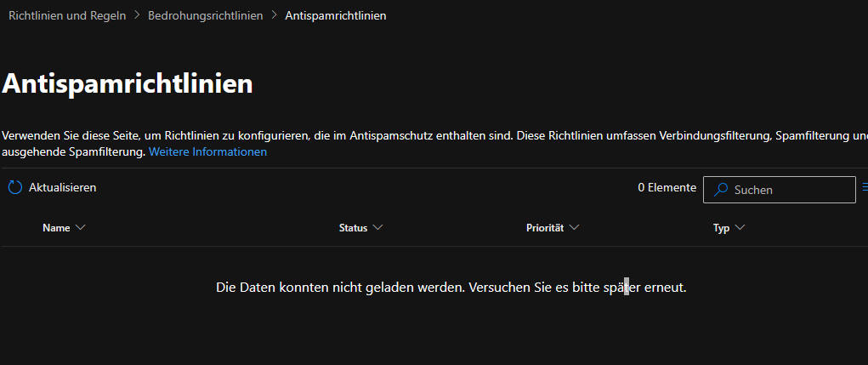Click the 0 Elemente count label
This screenshot has width=868, height=365.
(667, 188)
